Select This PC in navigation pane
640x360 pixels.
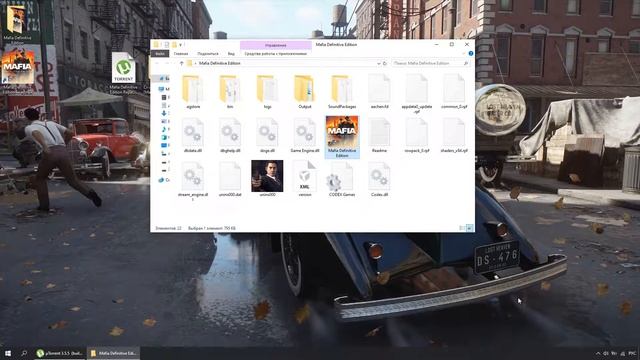(164, 89)
